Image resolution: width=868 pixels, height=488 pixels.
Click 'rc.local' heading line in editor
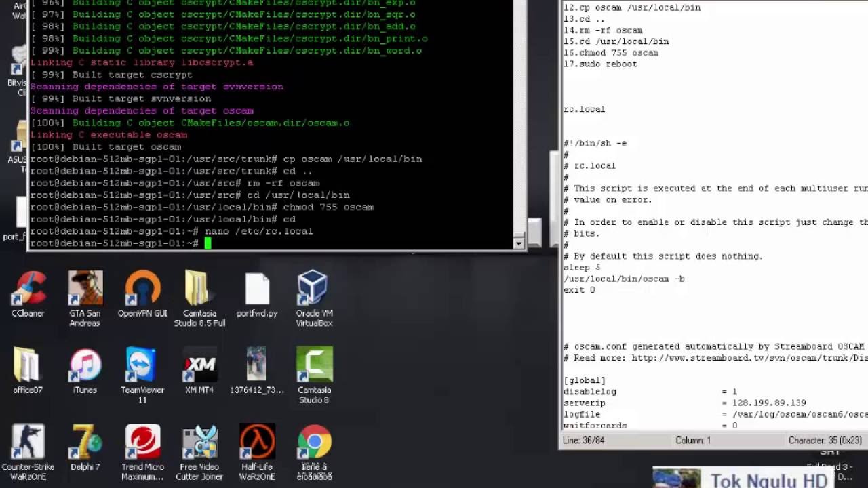585,109
